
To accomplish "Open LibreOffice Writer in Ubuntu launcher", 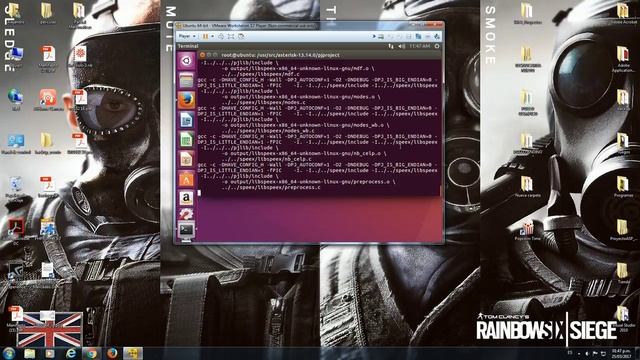I will 186,120.
